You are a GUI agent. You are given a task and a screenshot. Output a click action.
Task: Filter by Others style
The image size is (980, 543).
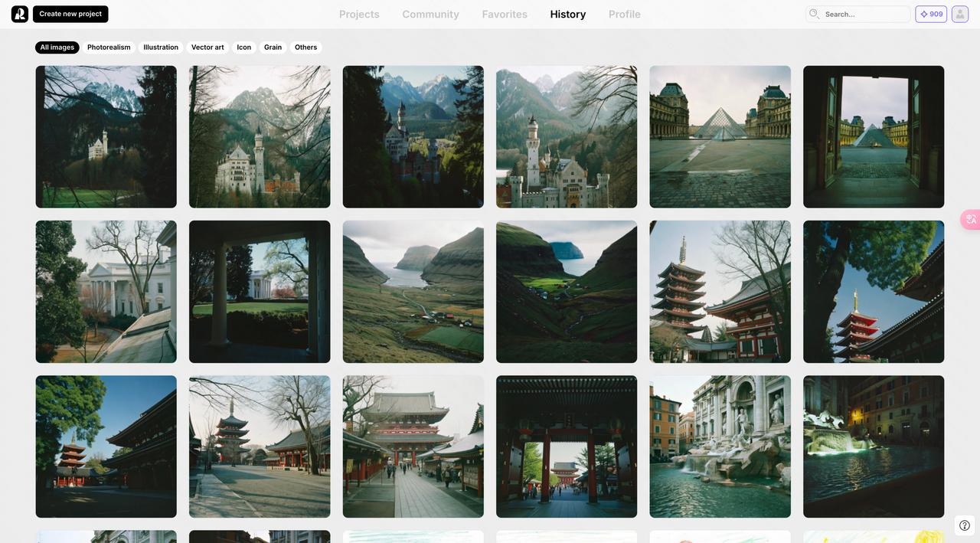tap(306, 47)
